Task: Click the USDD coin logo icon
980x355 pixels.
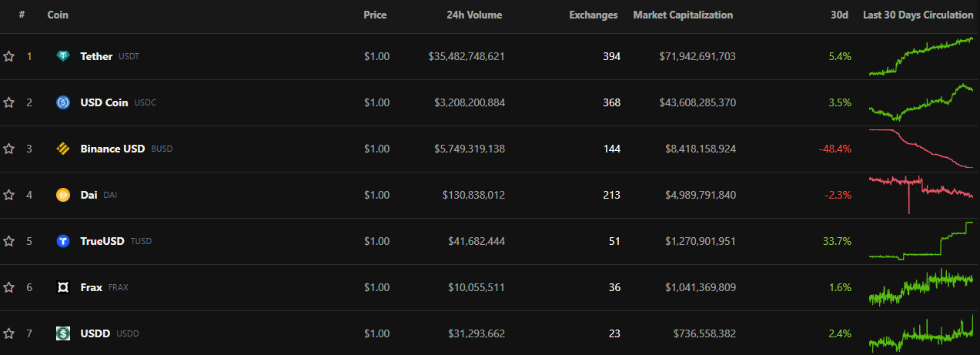Action: [x=63, y=333]
